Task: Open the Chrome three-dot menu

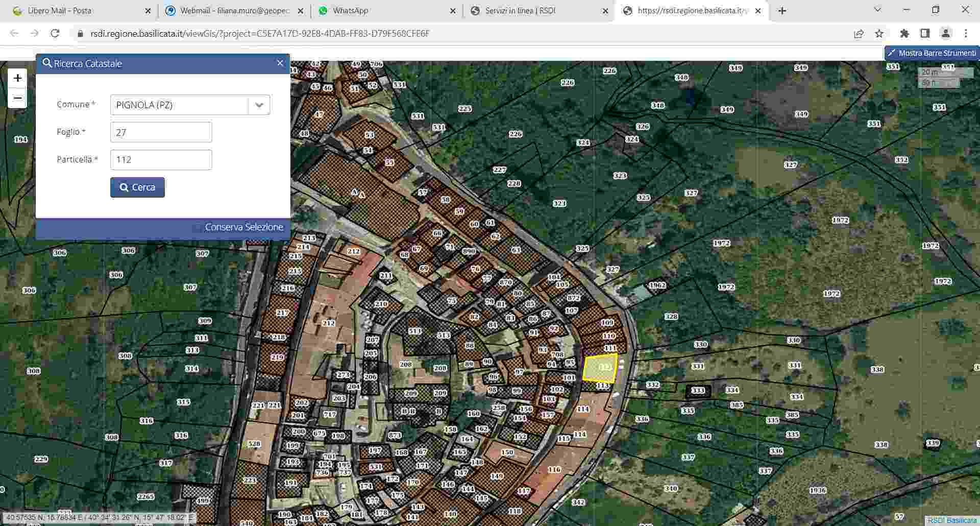Action: [966, 34]
